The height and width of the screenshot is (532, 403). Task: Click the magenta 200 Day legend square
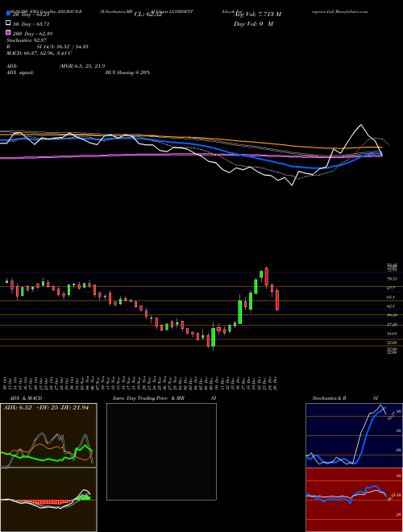point(8,32)
